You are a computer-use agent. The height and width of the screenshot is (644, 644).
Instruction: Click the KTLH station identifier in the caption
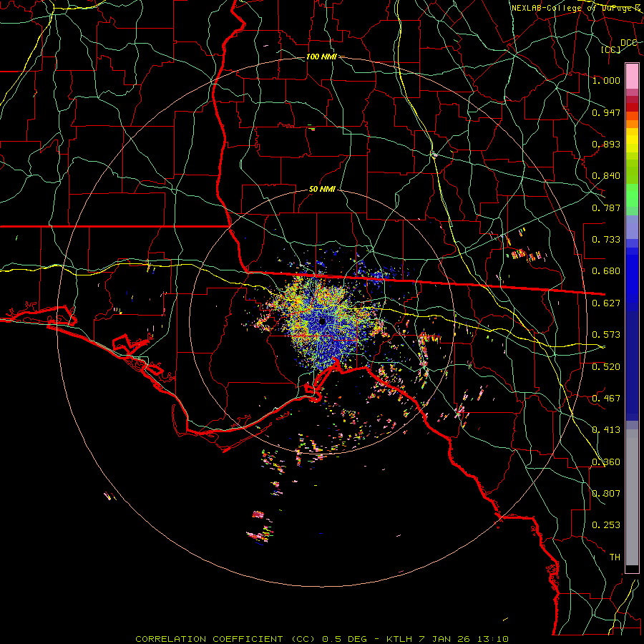[x=399, y=639]
